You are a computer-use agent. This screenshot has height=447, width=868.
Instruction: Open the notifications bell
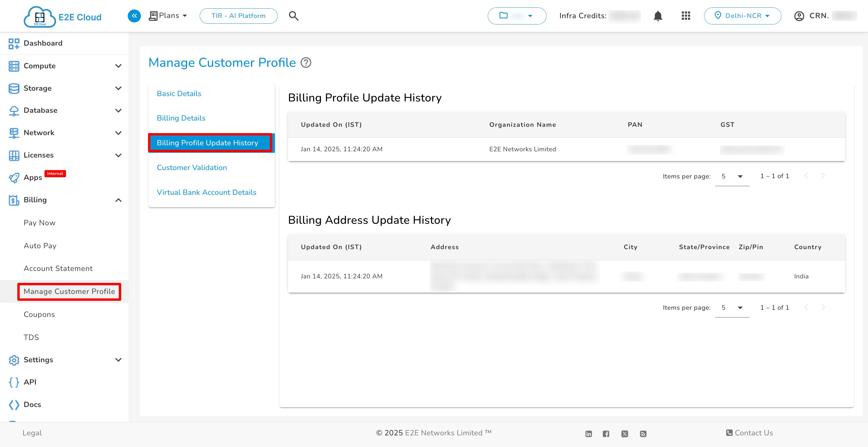(x=658, y=16)
